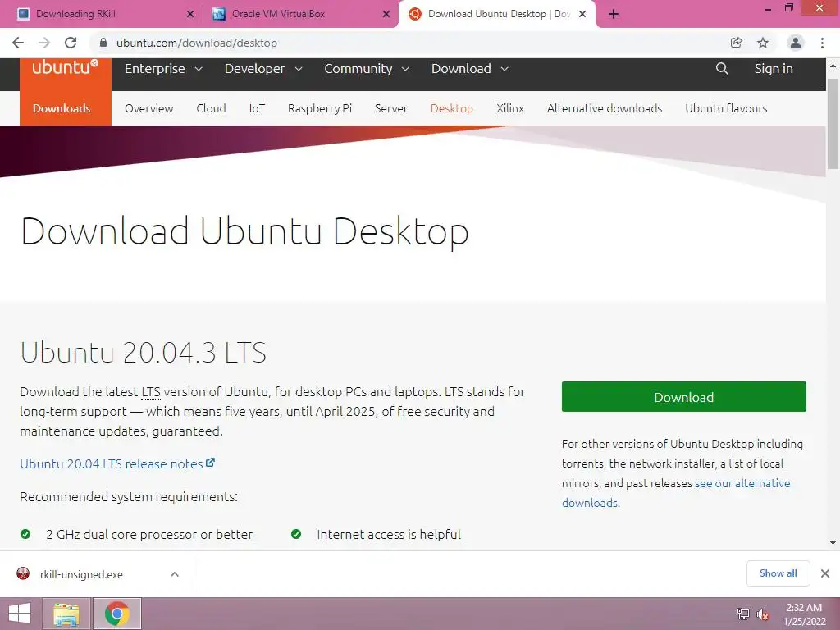
Task: Reload the Ubuntu download page
Action: tap(71, 43)
